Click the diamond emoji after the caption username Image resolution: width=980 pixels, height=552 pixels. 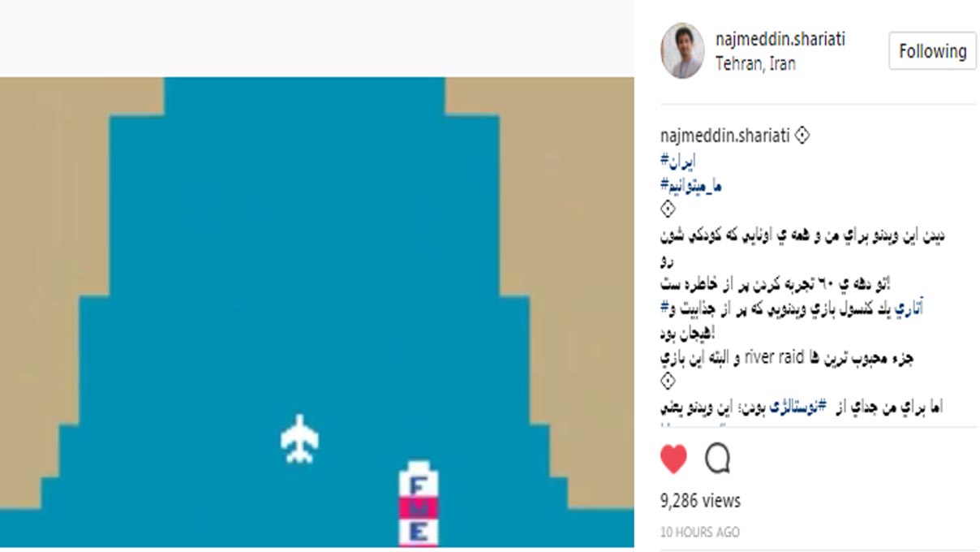click(x=802, y=136)
